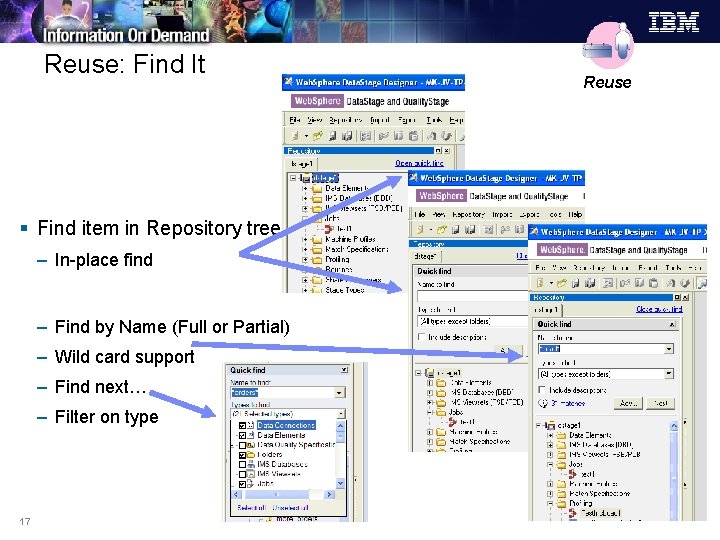
Task: Enable Include descriptions in third Designer window
Action: (542, 389)
